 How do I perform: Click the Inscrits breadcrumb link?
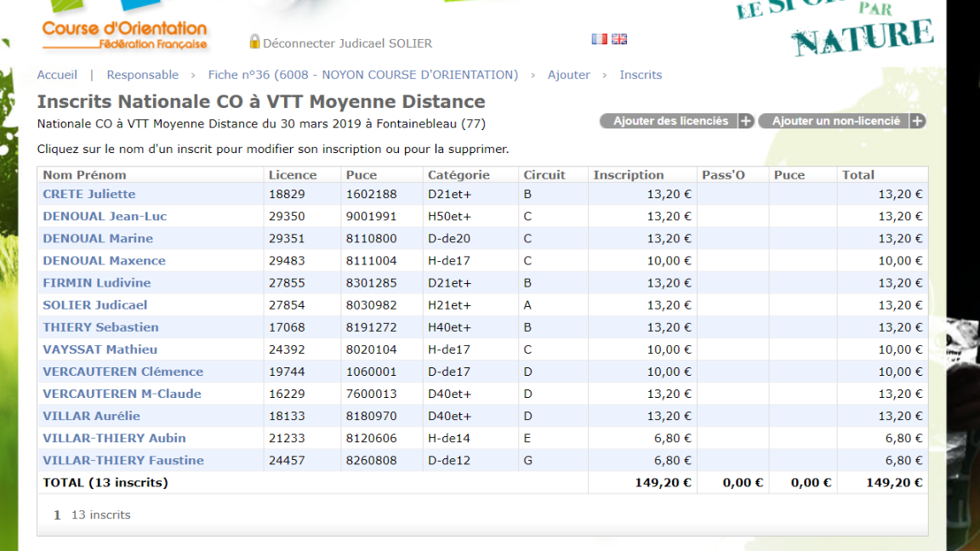tap(641, 75)
